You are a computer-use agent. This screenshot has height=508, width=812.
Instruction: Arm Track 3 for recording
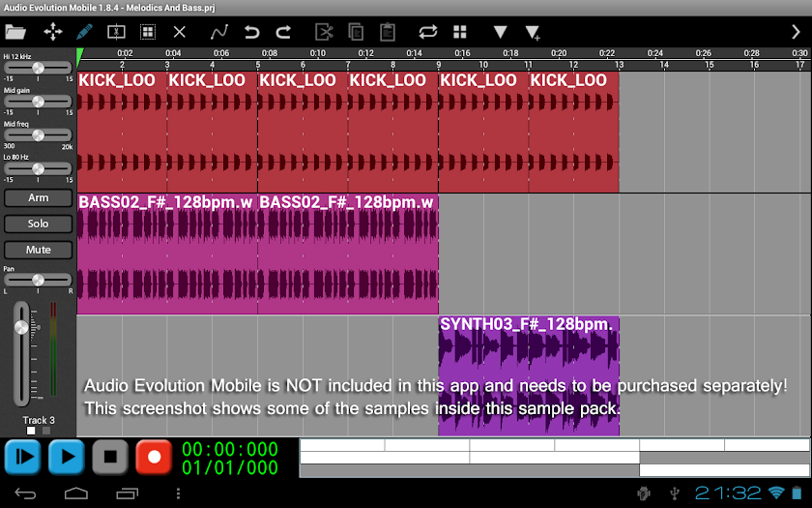click(39, 198)
